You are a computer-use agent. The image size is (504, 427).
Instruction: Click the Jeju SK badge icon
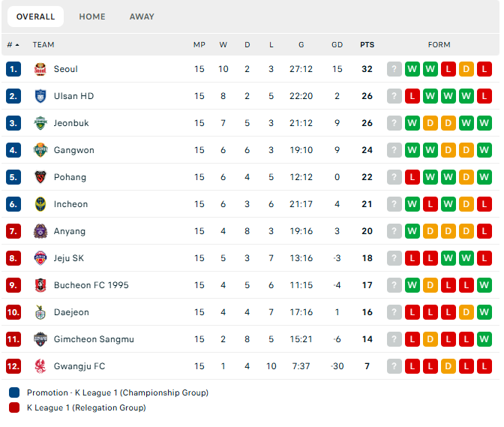(40, 258)
